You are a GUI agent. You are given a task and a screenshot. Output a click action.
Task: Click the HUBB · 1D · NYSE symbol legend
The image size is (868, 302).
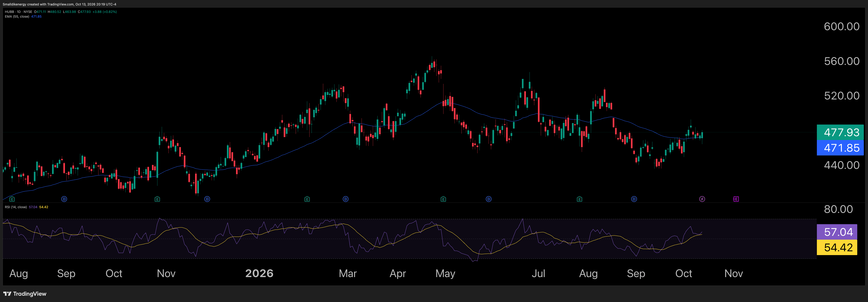click(x=19, y=12)
